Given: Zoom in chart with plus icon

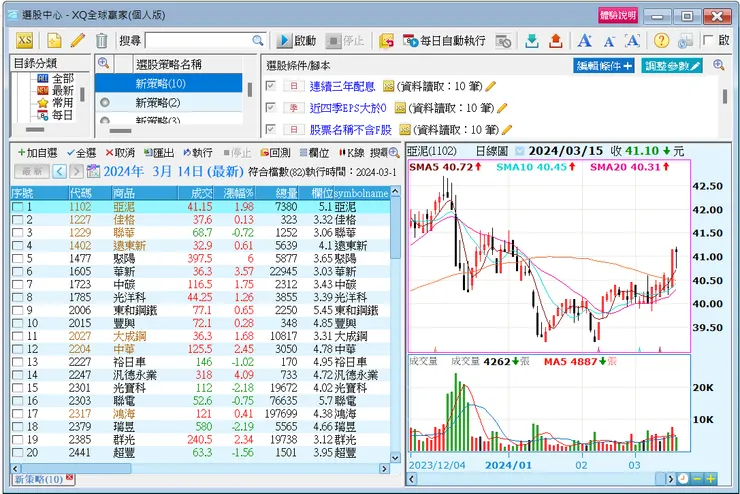Looking at the screenshot, I should (711, 479).
